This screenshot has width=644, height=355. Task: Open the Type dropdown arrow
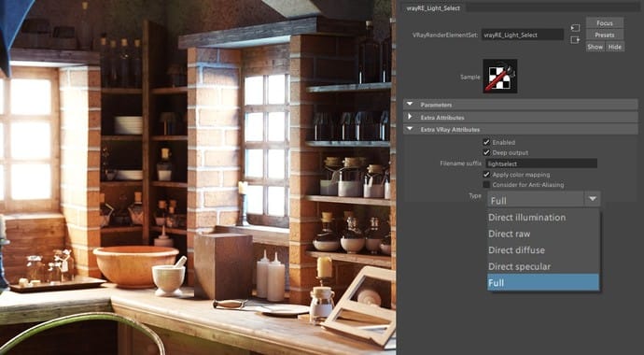(592, 199)
